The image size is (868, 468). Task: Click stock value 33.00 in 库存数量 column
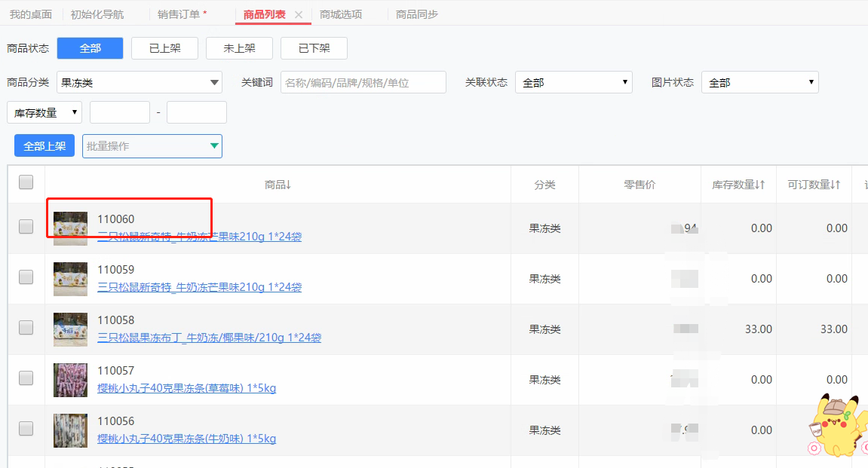pos(759,329)
